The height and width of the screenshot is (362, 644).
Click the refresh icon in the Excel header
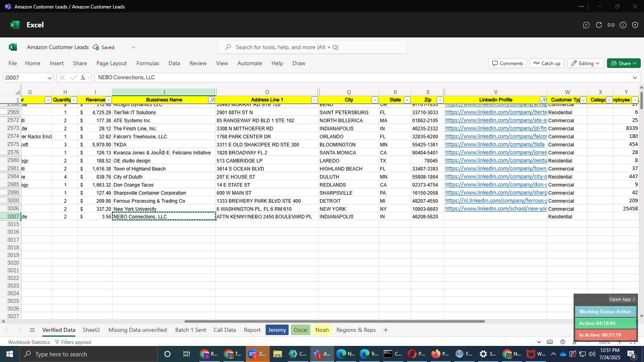tap(599, 25)
